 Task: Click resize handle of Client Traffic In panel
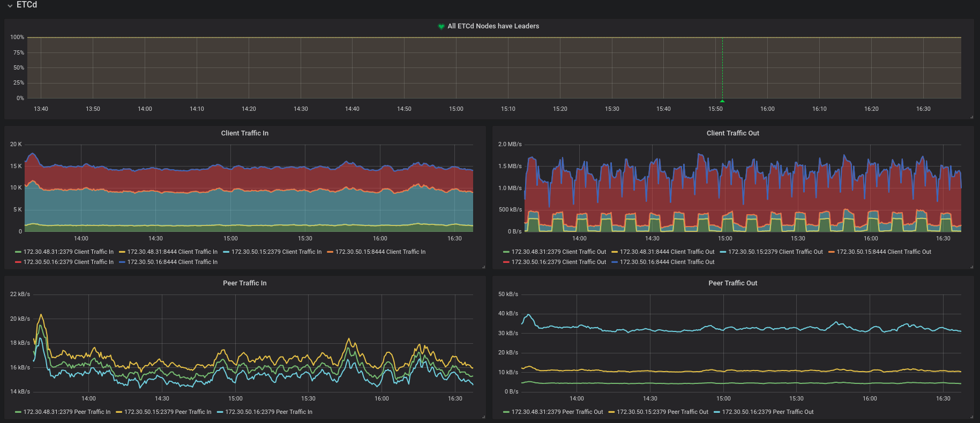(483, 267)
